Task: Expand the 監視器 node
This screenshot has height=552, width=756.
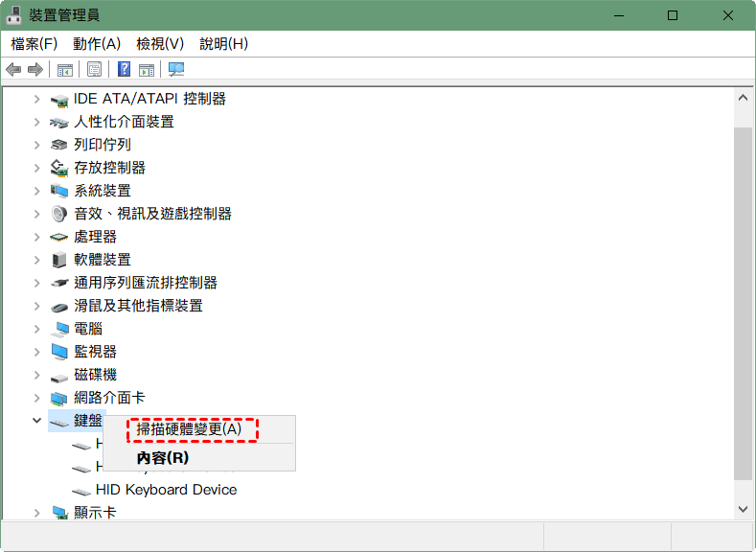Action: tap(36, 352)
